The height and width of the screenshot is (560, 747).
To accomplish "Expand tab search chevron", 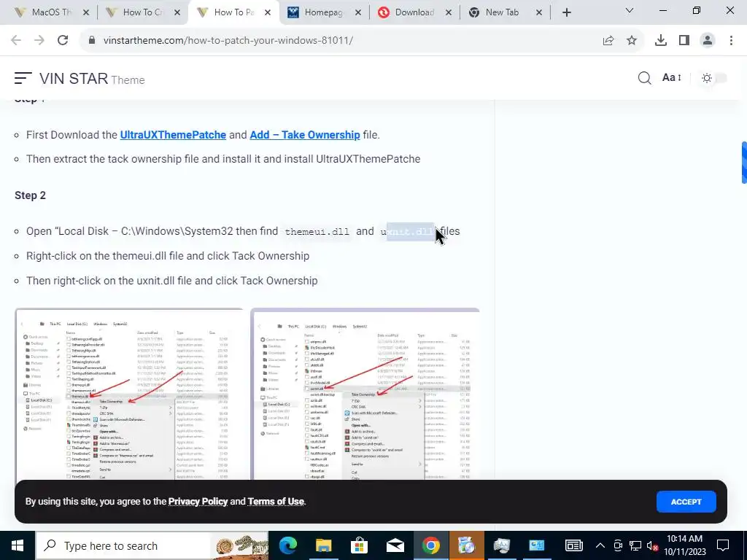I will pos(630,11).
